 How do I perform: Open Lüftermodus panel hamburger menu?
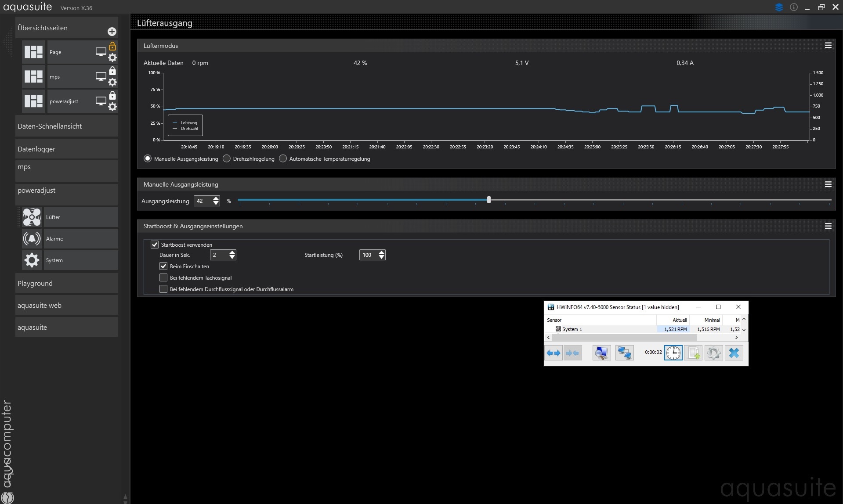[x=828, y=45]
